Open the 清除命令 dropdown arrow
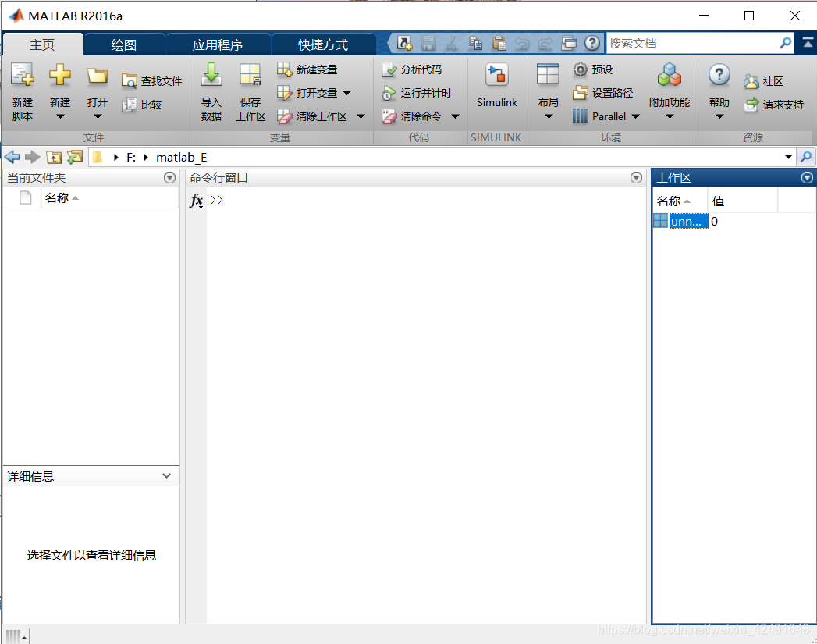817x644 pixels. (455, 116)
